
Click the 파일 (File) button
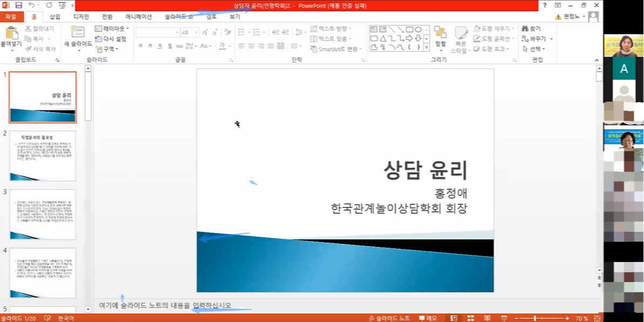point(11,17)
